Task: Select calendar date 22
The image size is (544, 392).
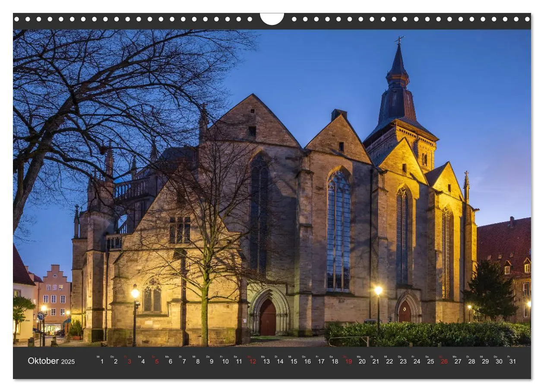Action: [x=389, y=362]
